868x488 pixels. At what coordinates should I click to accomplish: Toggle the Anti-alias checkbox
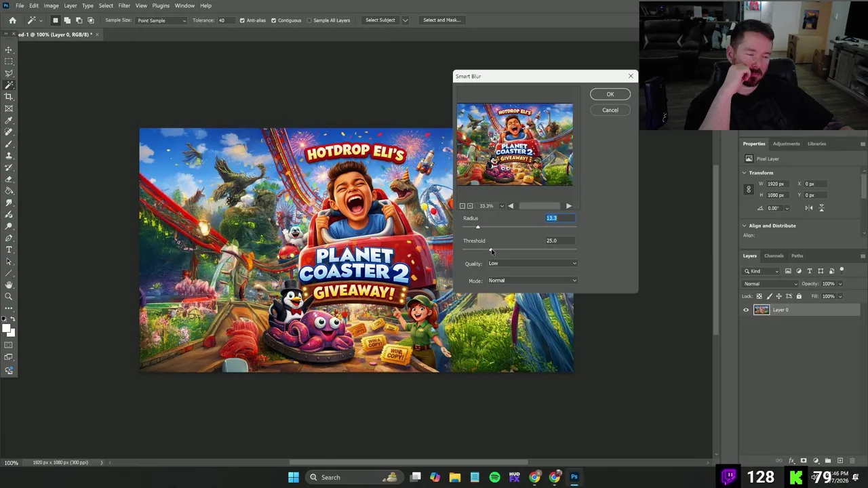pyautogui.click(x=242, y=20)
